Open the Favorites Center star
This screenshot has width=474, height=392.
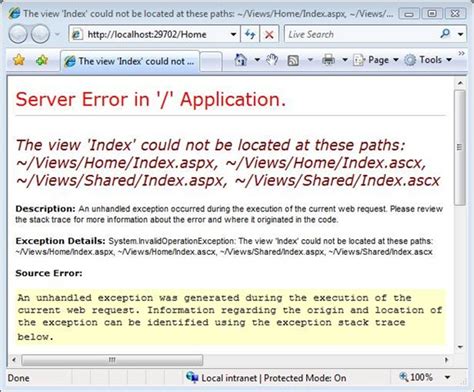(19, 60)
